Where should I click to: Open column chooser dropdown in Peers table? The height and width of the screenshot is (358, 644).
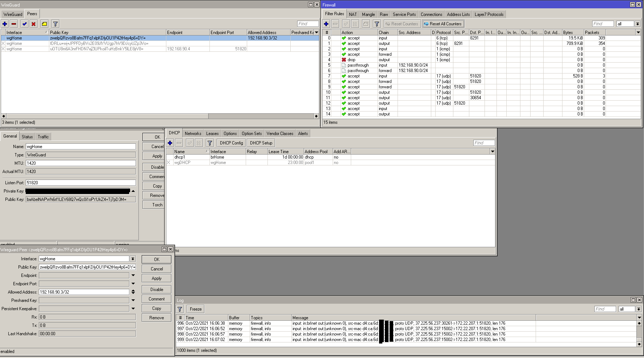point(316,33)
